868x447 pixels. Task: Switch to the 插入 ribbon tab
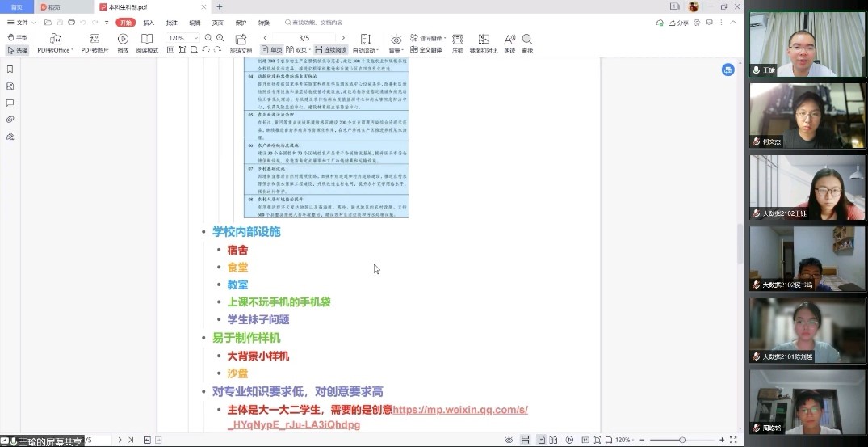[x=149, y=23]
